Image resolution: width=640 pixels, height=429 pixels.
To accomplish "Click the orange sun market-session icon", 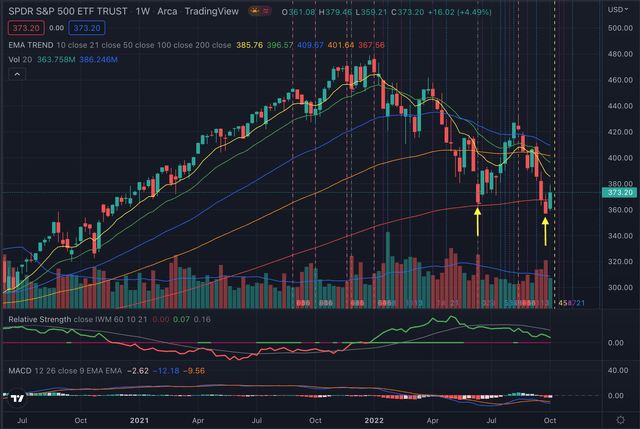I will [255, 11].
